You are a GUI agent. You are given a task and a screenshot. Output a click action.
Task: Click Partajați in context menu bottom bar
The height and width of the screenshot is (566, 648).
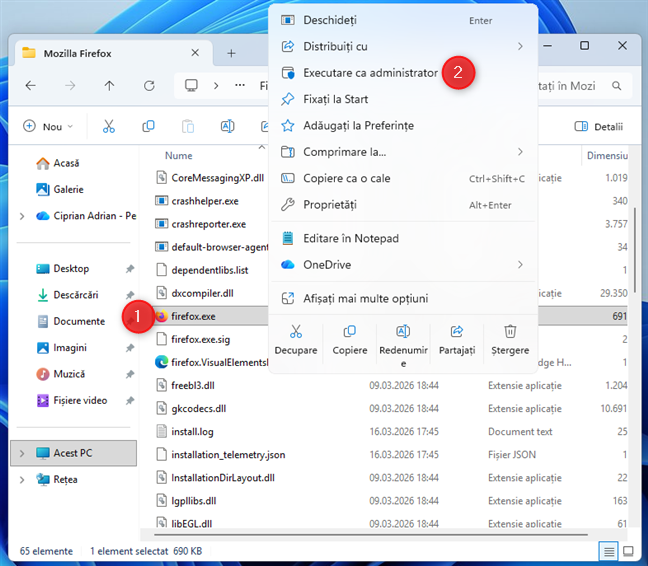pos(457,340)
